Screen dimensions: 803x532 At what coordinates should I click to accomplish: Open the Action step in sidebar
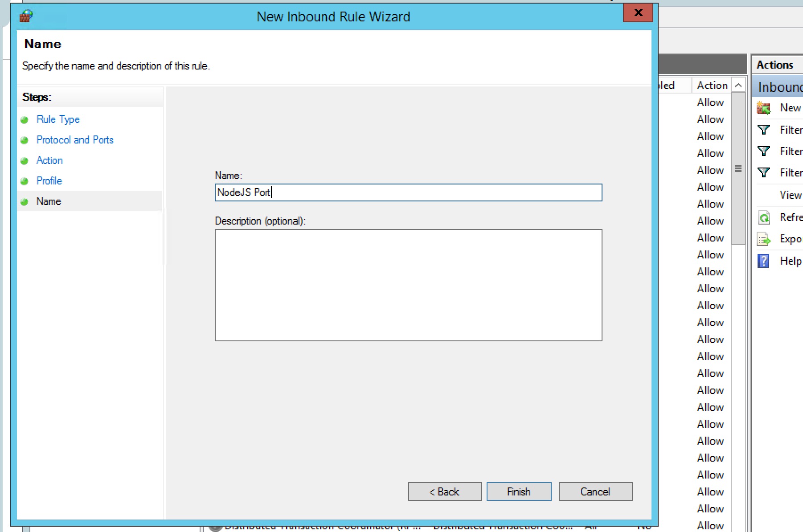(x=49, y=160)
